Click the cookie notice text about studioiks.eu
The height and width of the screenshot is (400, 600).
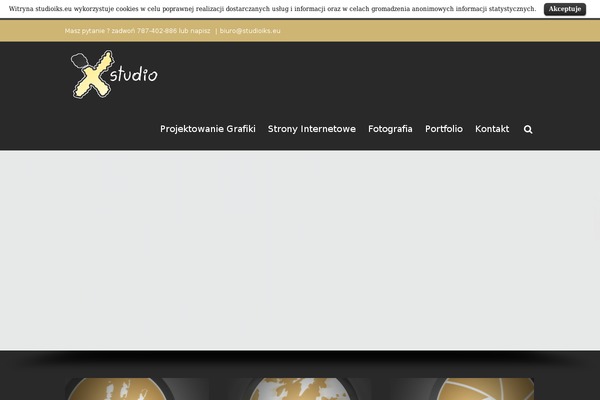coord(272,9)
